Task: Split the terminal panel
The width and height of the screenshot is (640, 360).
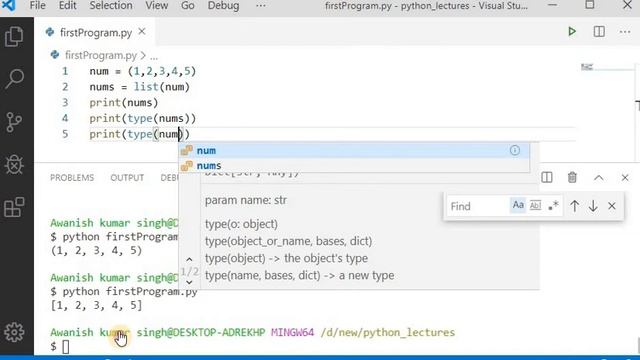Action: 547,178
